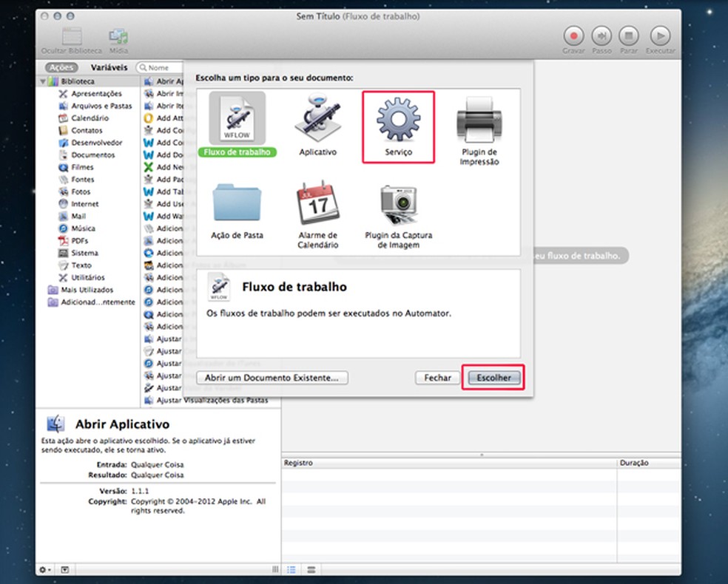The width and height of the screenshot is (728, 584).
Task: Switch to the Ações tab
Action: (60, 67)
